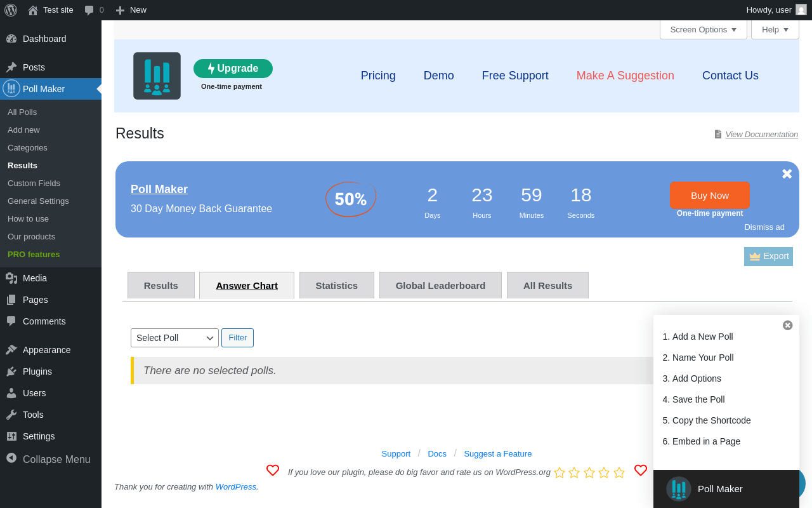
Task: Close the discount banner with the X
Action: (x=787, y=174)
